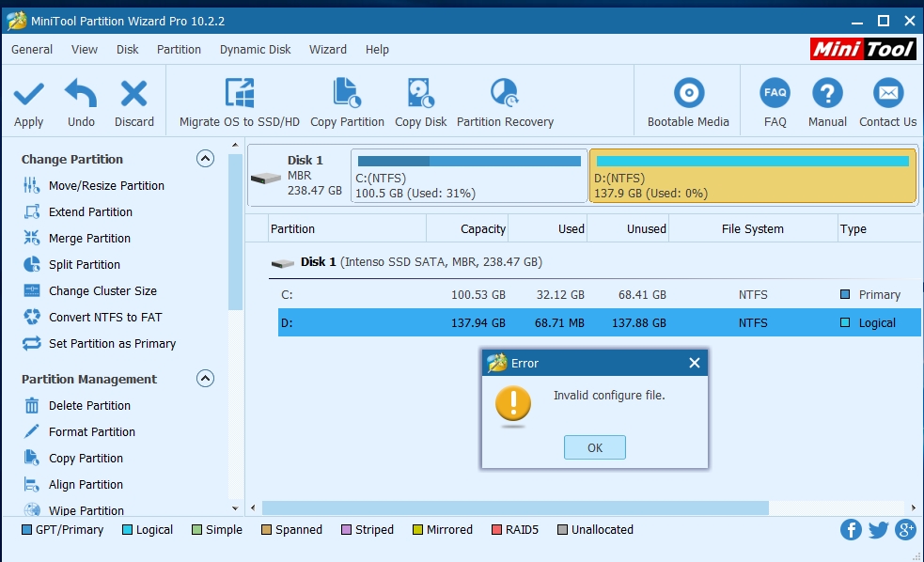The width and height of the screenshot is (924, 562).
Task: Click the Disk 1 Intenso SSD header row
Action: coord(595,262)
